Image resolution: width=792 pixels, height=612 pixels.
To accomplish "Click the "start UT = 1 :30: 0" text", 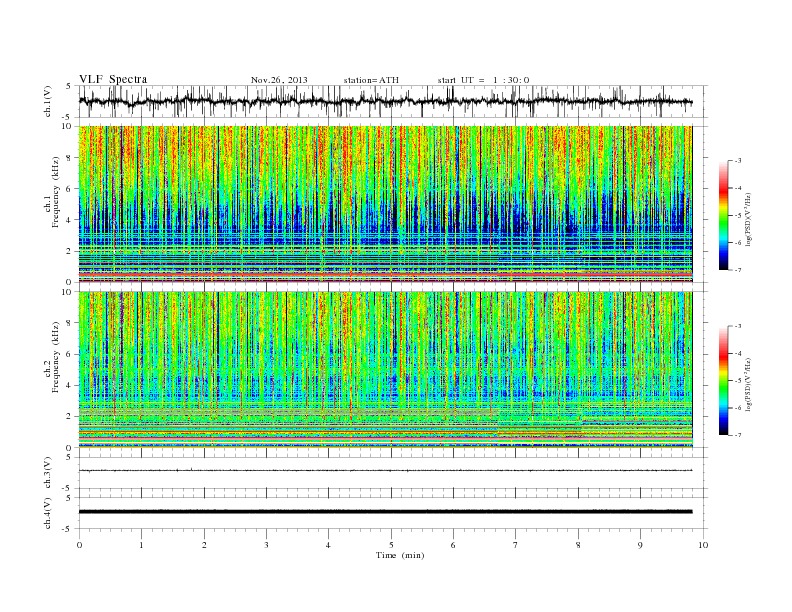I will tap(483, 80).
